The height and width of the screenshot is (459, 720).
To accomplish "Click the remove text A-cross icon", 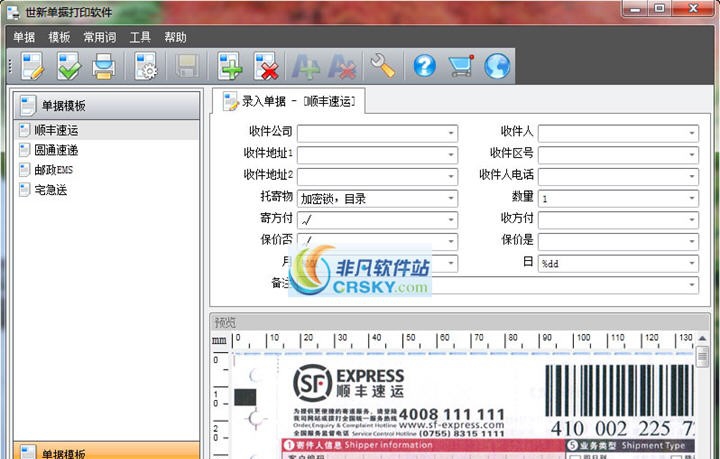I will click(343, 67).
